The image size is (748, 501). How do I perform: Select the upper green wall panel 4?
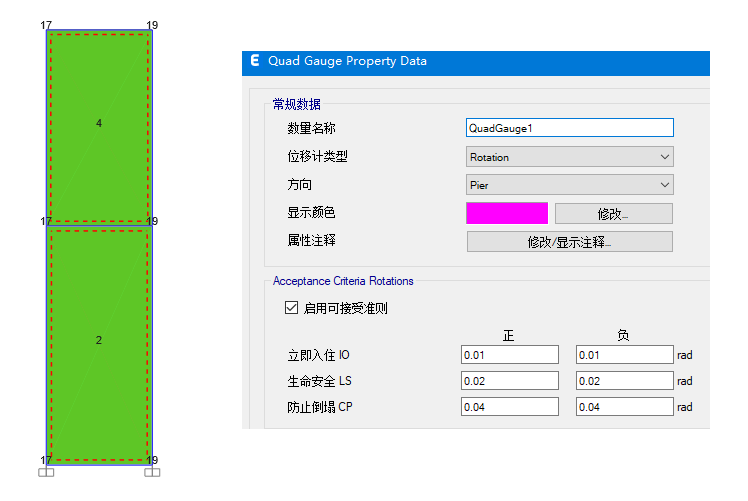coord(99,150)
